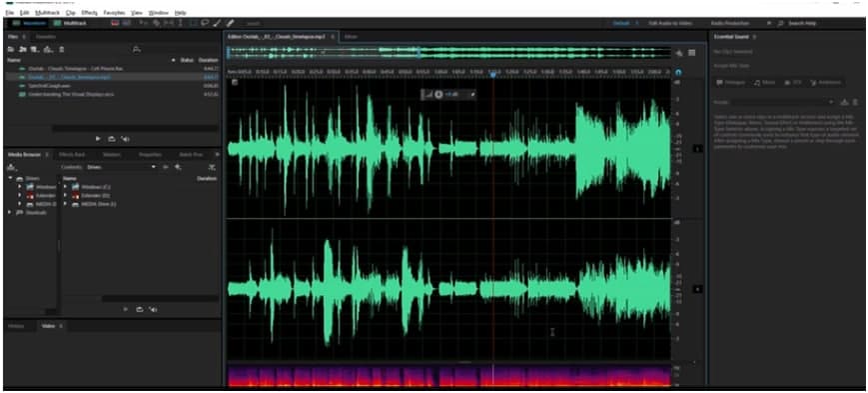The height and width of the screenshot is (393, 868).
Task: Switch to Multitrack view
Action: point(70,23)
